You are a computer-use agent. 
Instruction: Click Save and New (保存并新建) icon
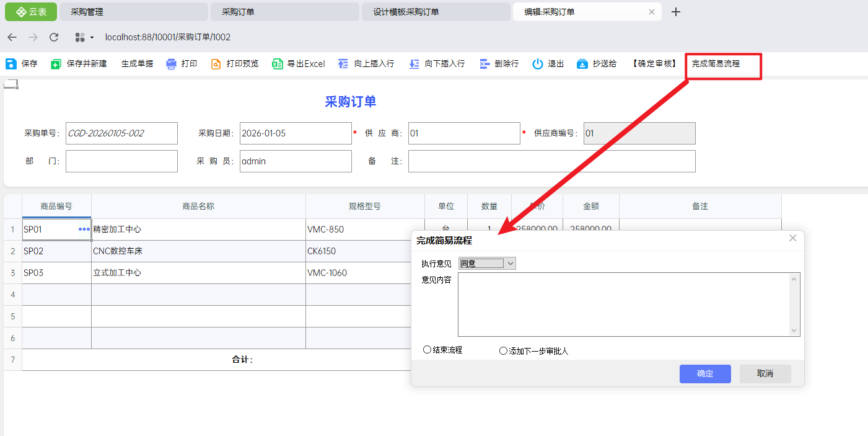tap(56, 64)
